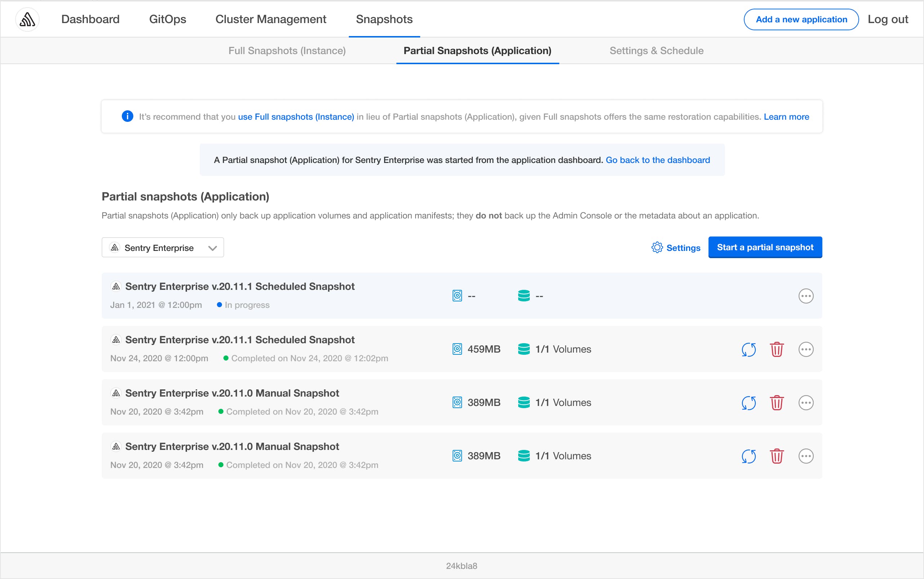Click the Learn more hyperlink in info banner
The height and width of the screenshot is (579, 924).
787,117
